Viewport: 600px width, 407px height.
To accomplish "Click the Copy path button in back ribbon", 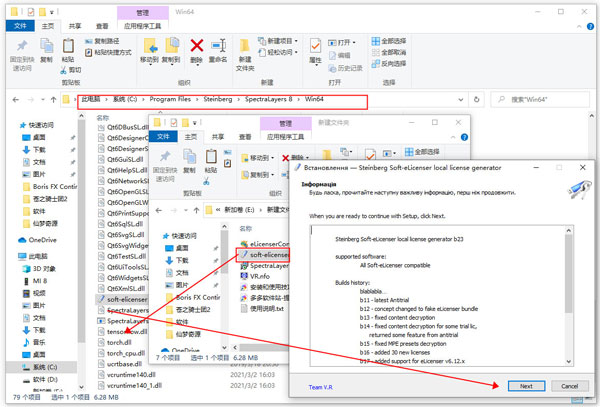I will [x=102, y=41].
